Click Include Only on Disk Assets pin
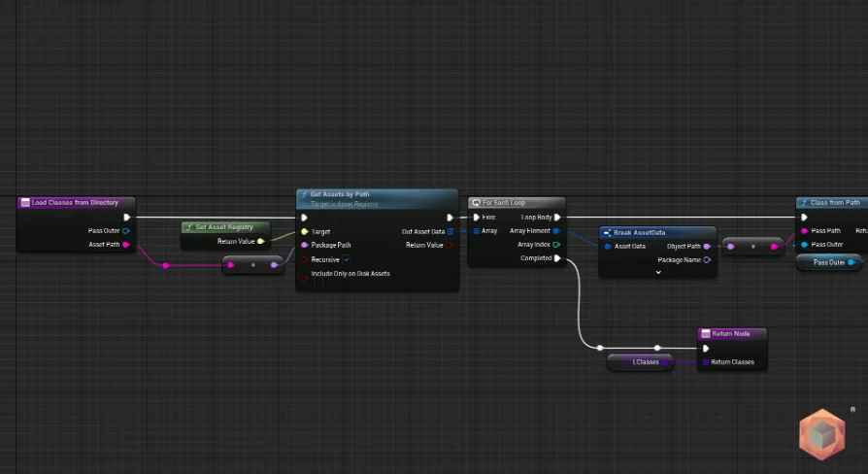This screenshot has width=868, height=474. point(305,278)
